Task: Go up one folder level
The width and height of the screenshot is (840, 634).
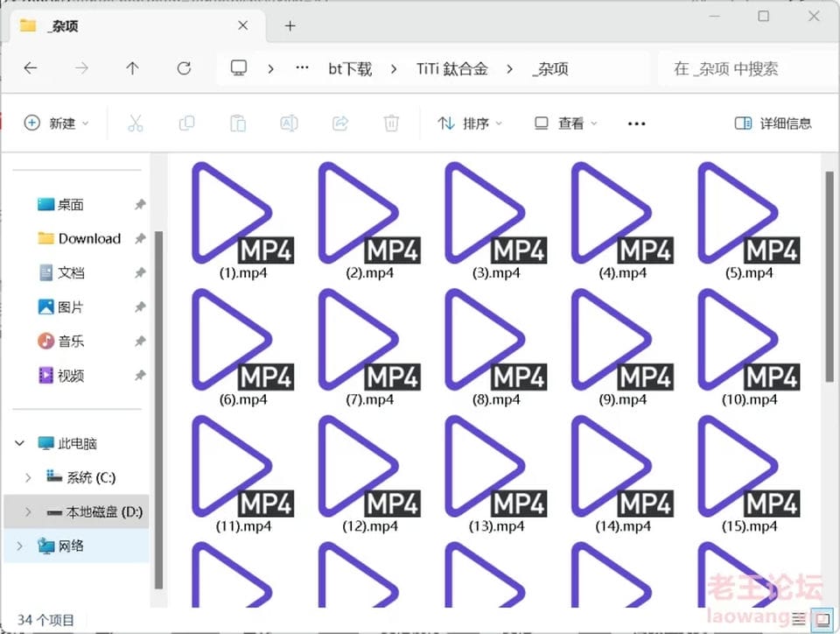Action: point(132,68)
